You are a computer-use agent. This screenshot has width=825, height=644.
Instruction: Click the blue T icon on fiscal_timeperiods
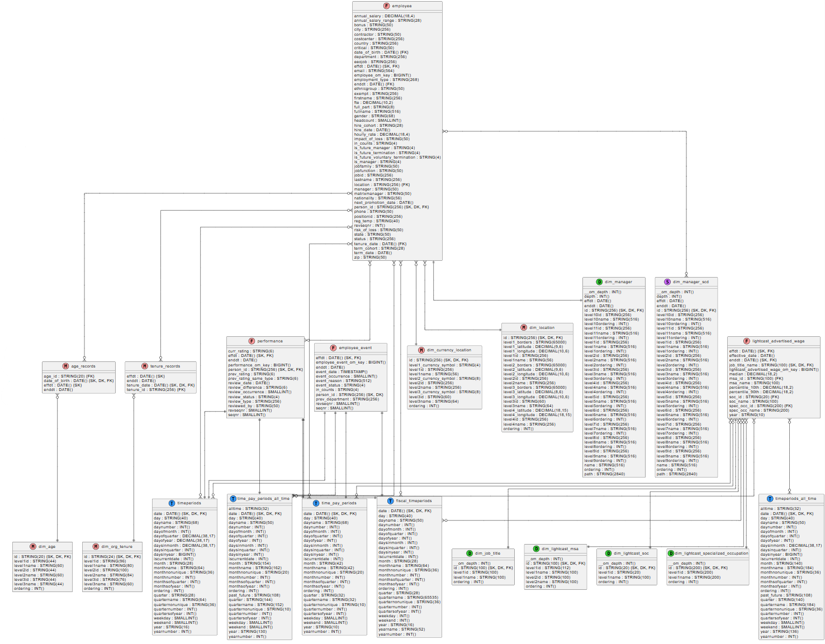click(390, 501)
